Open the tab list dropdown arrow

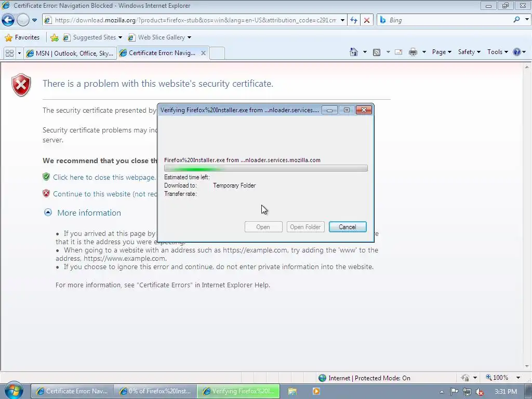tap(19, 54)
